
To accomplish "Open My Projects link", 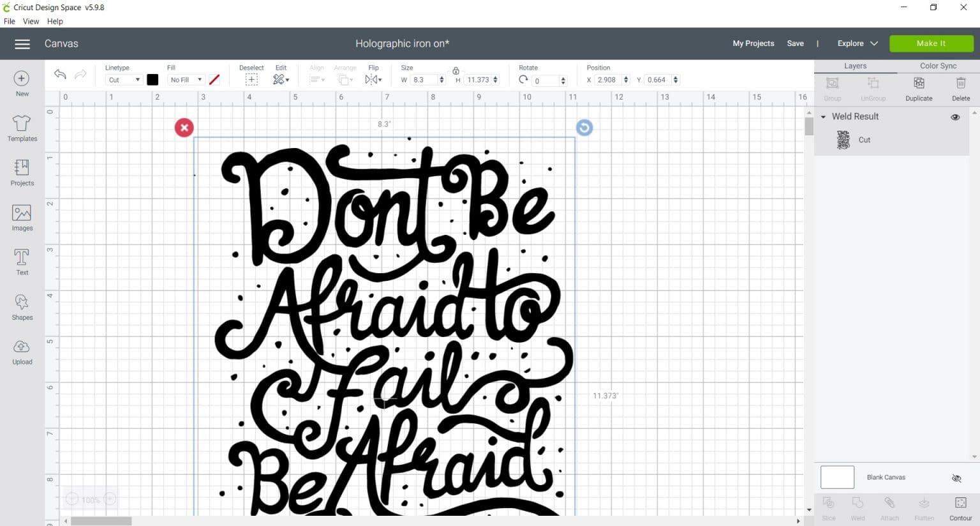I will (753, 43).
